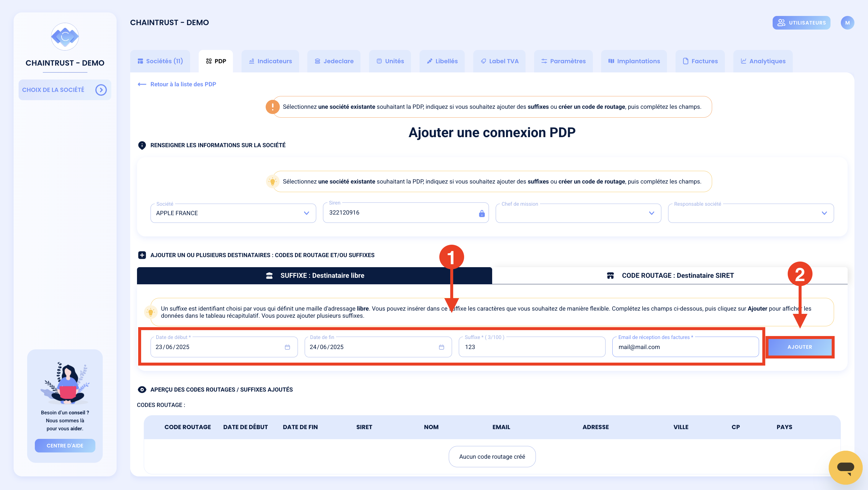Screen dimensions: 868x490
Task: Click the Suffixe input containing 123
Action: tap(532, 347)
